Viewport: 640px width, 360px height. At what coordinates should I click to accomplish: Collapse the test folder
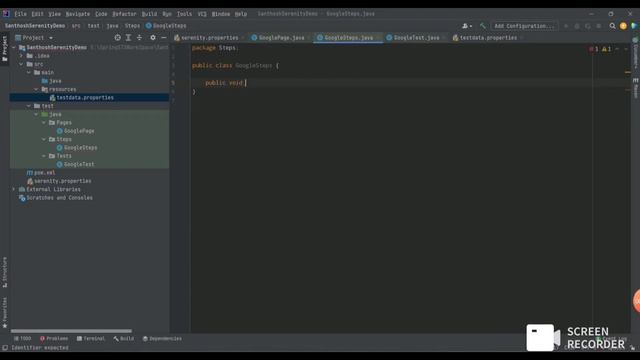pyautogui.click(x=29, y=106)
